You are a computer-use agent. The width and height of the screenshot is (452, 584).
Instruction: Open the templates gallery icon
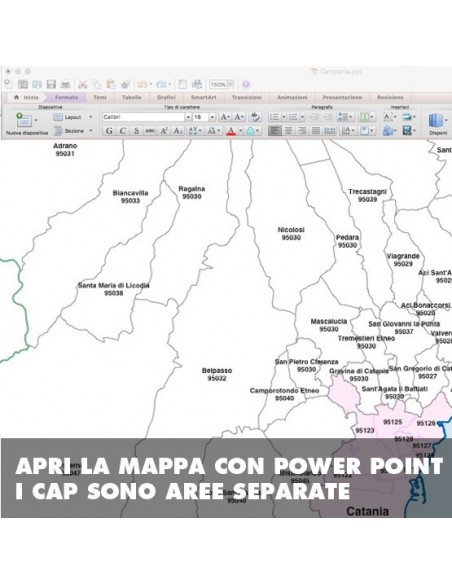click(x=23, y=84)
